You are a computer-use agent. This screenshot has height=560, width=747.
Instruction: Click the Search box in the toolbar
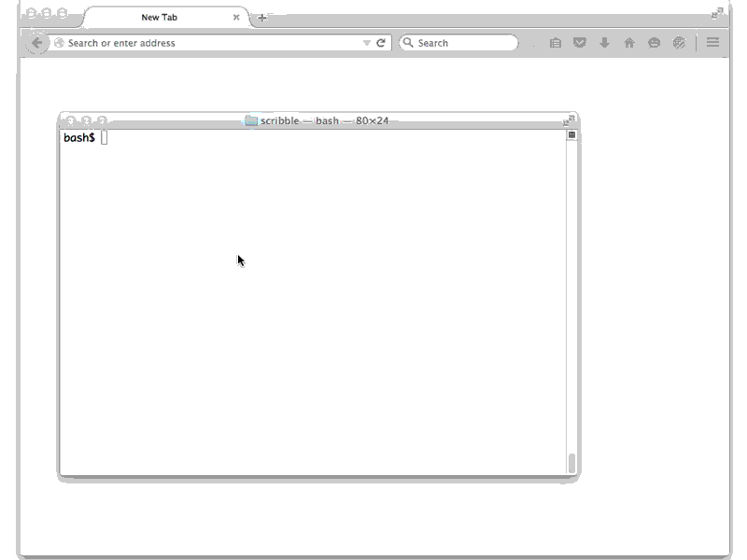click(x=458, y=43)
